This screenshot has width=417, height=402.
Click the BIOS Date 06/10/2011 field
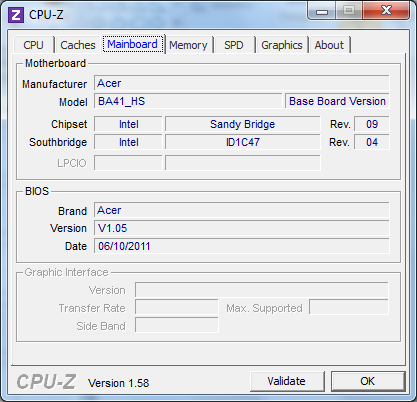(x=242, y=246)
